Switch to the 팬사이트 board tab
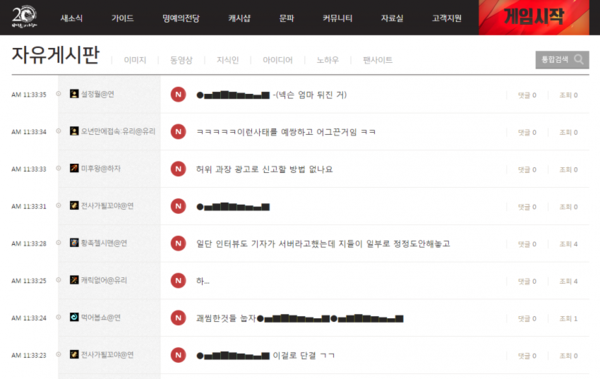Image resolution: width=600 pixels, height=379 pixels. 378,60
